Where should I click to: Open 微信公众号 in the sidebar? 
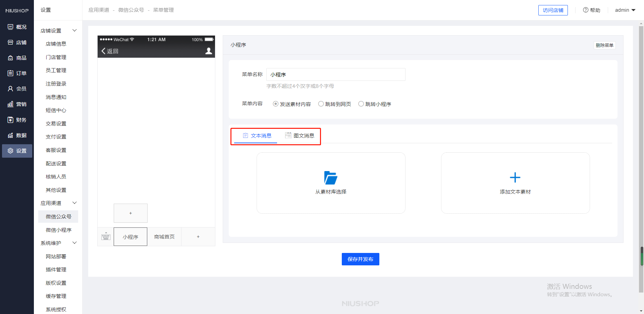pyautogui.click(x=58, y=217)
